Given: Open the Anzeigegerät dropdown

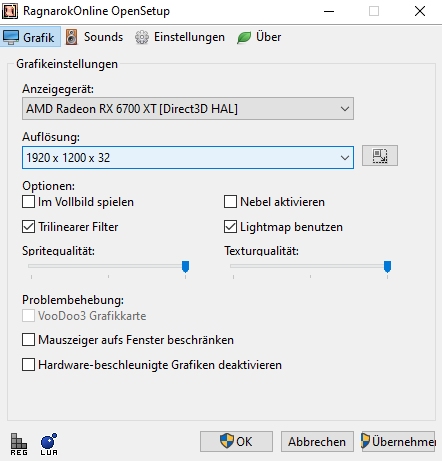Looking at the screenshot, I should (x=188, y=109).
